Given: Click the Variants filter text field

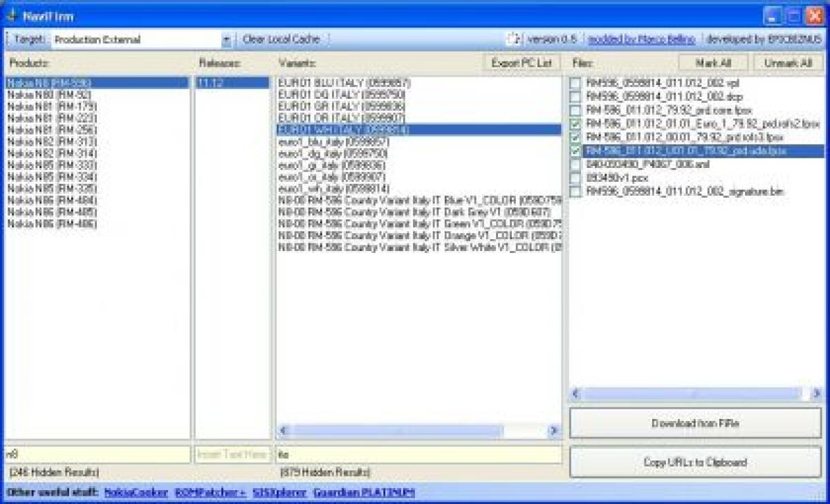Looking at the screenshot, I should (x=418, y=455).
